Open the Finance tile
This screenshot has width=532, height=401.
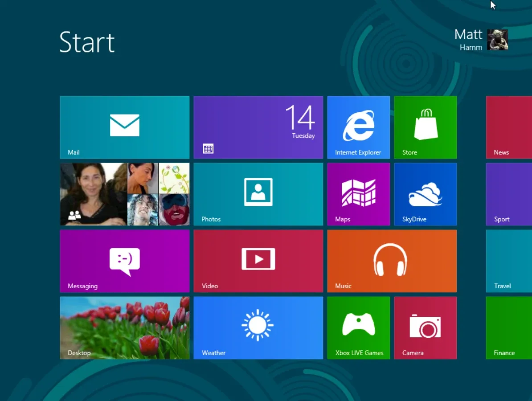[x=509, y=328]
